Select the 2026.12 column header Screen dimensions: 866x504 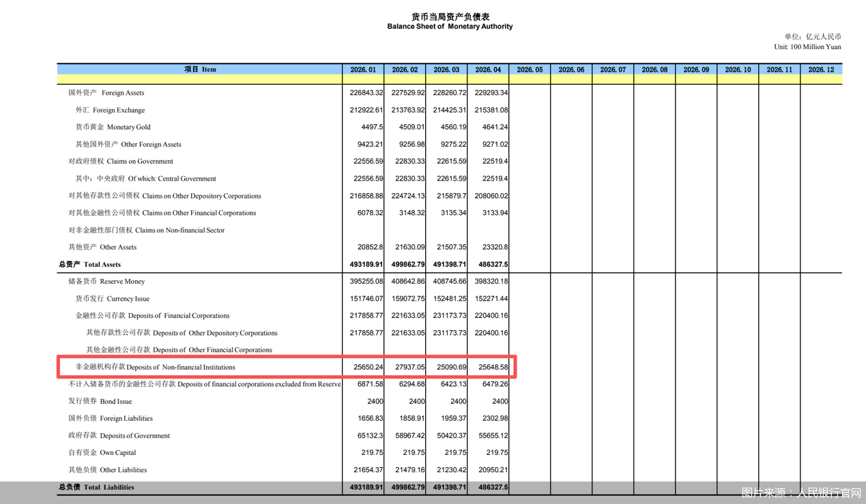point(821,70)
